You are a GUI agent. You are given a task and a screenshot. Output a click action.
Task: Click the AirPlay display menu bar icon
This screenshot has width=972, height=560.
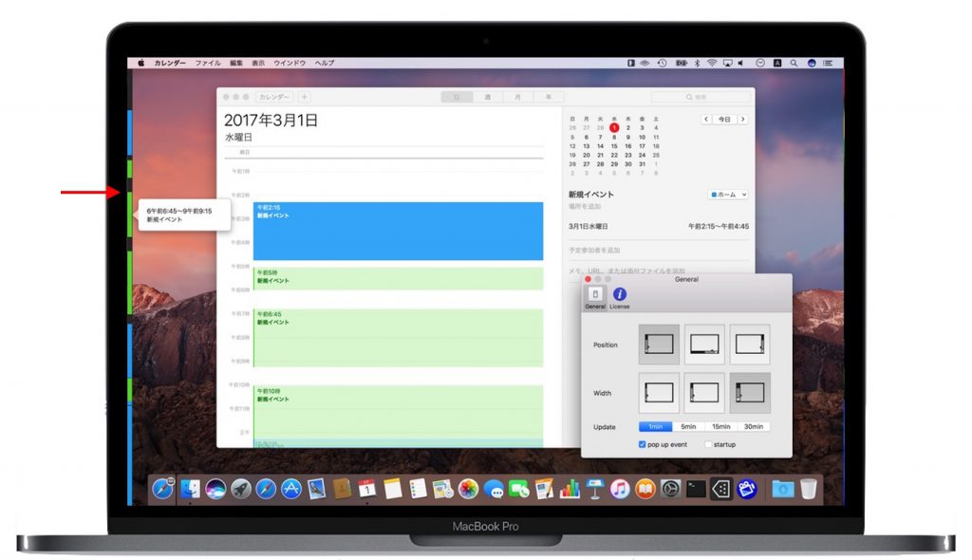727,64
